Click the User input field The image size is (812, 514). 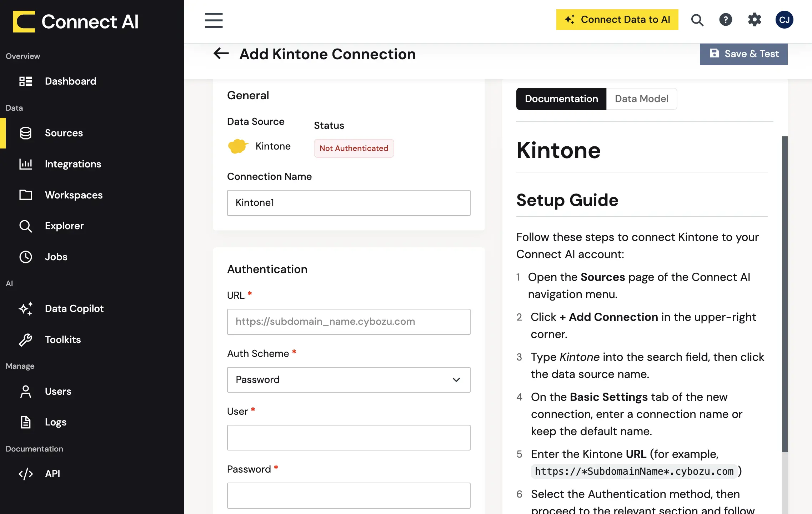[349, 438]
